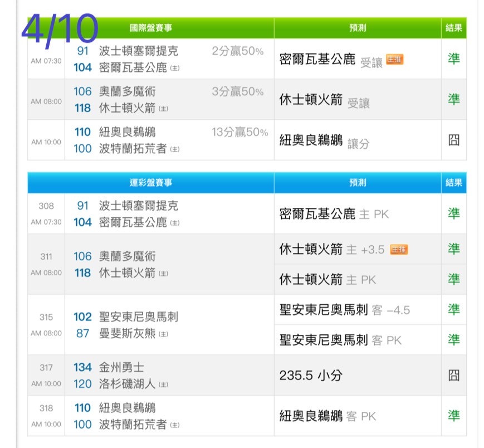Click game number 315

(46, 317)
